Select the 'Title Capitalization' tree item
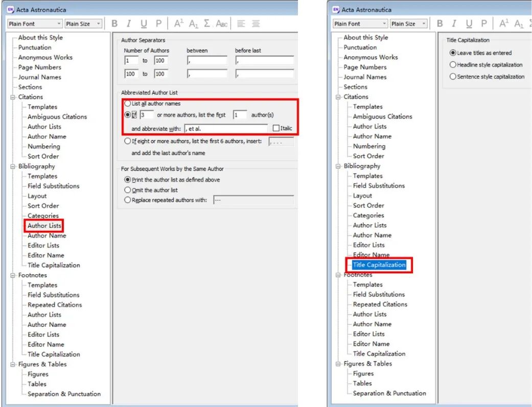Image resolution: width=532 pixels, height=407 pixels. (379, 265)
